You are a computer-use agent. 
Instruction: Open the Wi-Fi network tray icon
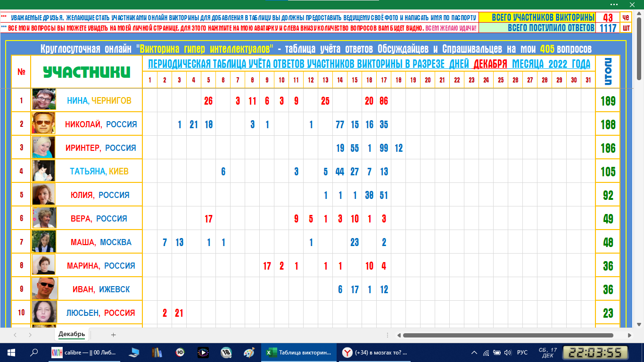pos(486,352)
